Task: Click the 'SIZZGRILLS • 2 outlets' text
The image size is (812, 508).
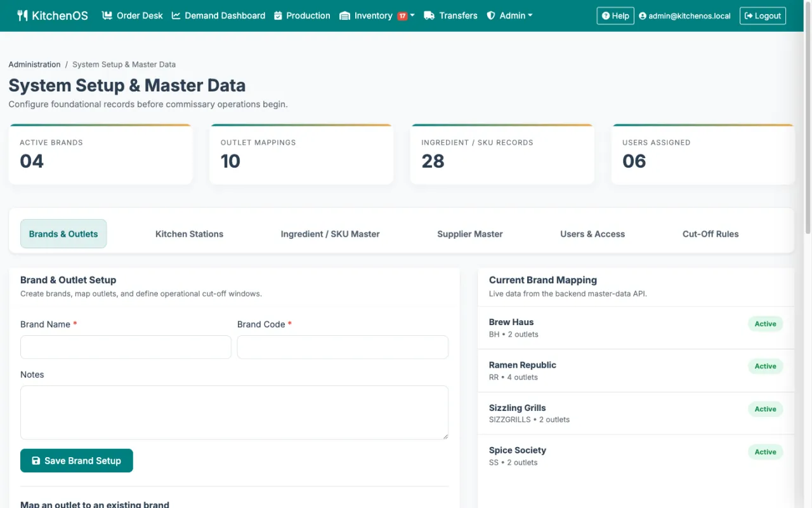Action: [529, 420]
